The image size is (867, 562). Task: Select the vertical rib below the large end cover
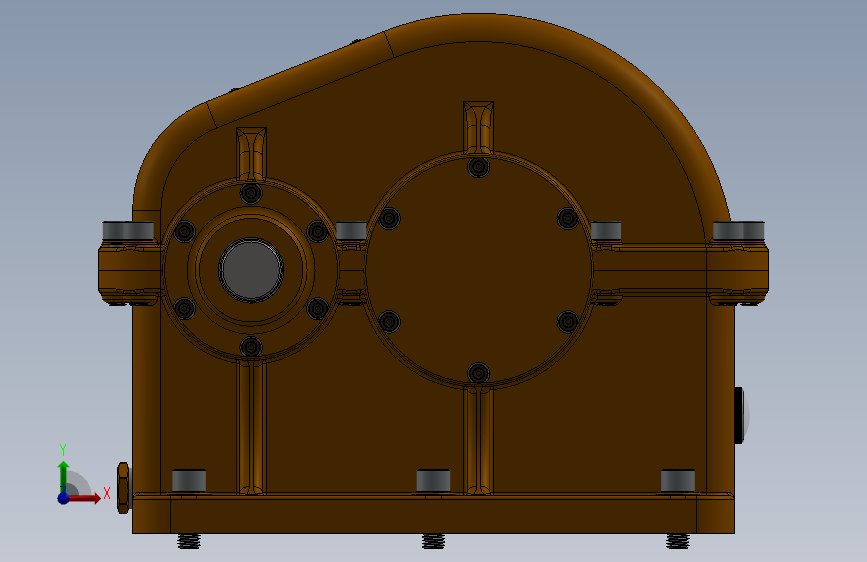tap(478, 440)
